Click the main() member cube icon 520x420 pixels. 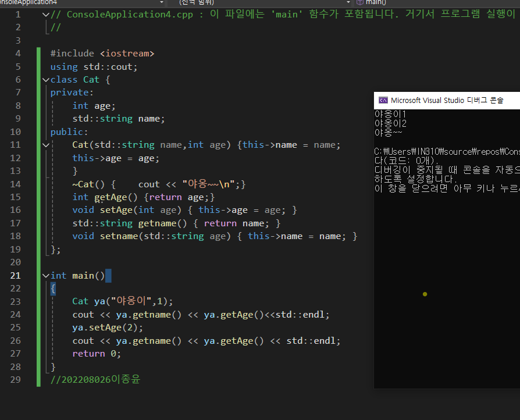point(360,2)
